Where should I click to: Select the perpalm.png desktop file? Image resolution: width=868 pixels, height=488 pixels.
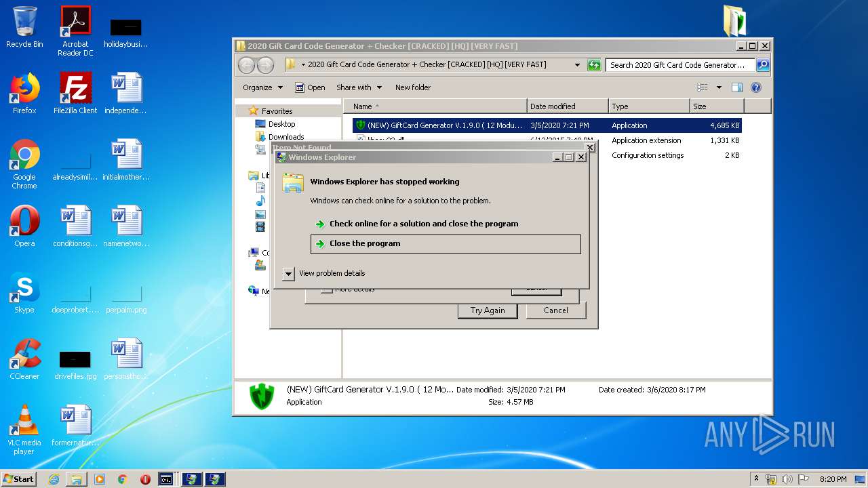[126, 298]
